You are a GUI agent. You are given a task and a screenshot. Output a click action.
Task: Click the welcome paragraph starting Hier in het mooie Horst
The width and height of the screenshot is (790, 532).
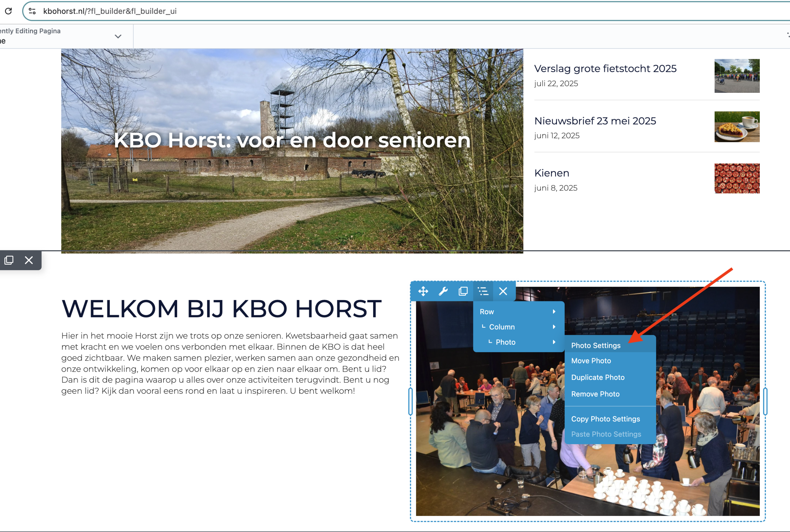(231, 363)
